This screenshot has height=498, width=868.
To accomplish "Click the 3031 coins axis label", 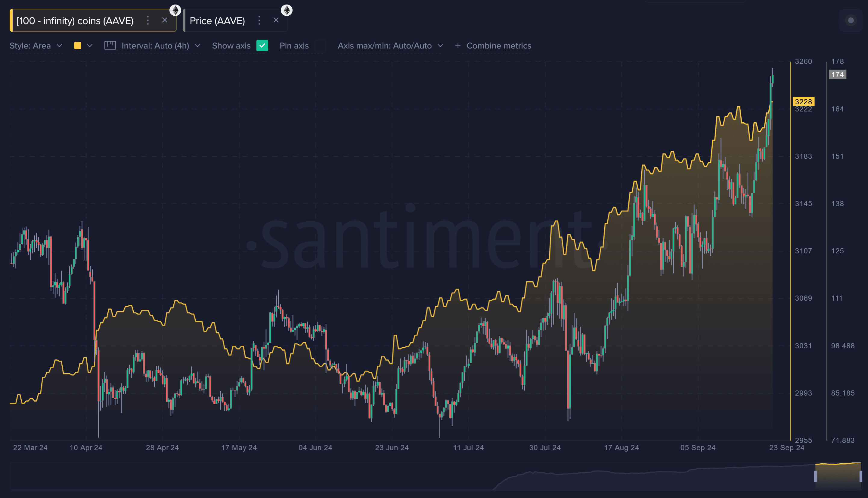I will point(803,346).
